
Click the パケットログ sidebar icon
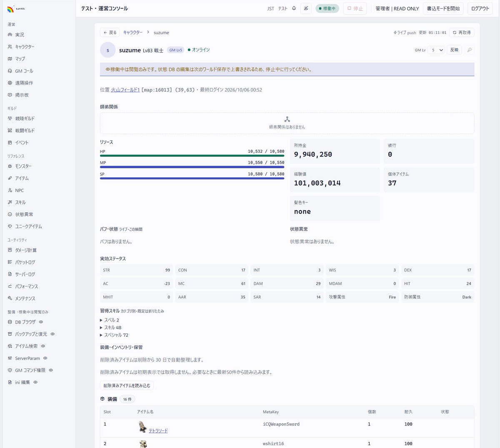click(x=10, y=262)
